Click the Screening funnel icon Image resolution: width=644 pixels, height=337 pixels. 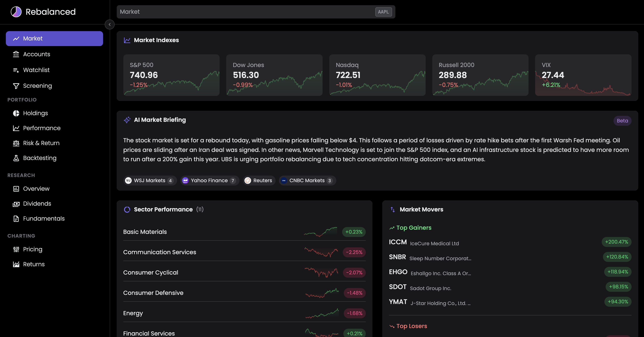coord(16,86)
